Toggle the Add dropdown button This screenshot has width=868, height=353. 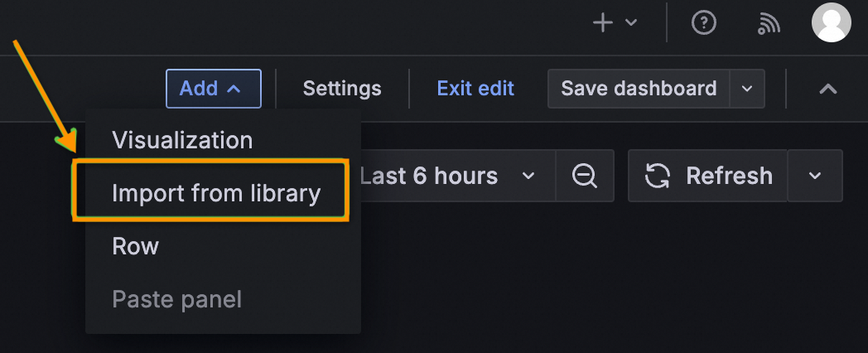pyautogui.click(x=213, y=89)
